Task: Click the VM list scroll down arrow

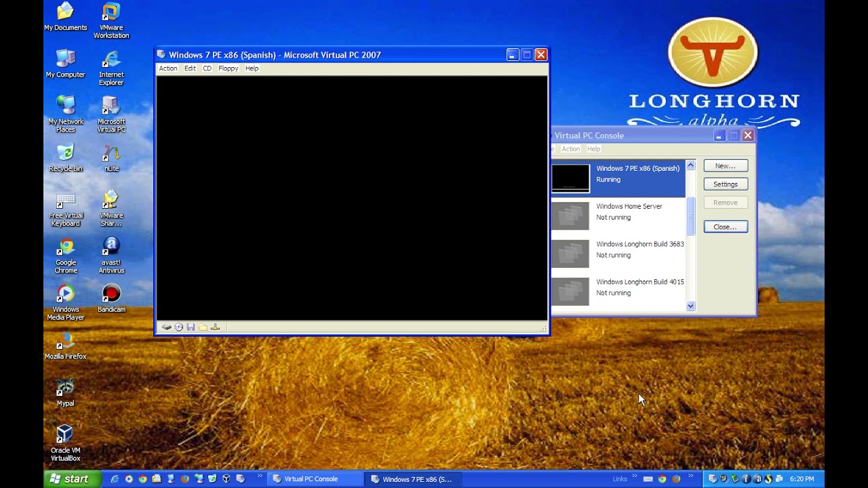Action: pyautogui.click(x=690, y=306)
